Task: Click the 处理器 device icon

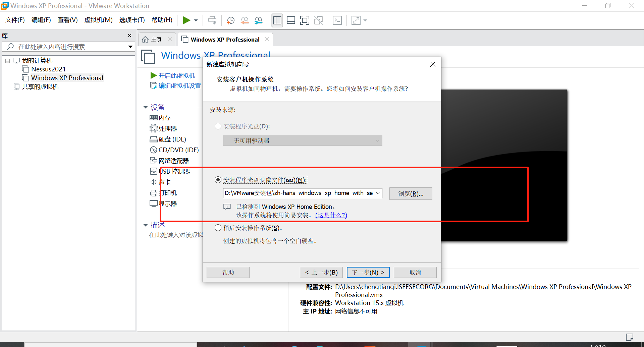Action: pos(153,128)
